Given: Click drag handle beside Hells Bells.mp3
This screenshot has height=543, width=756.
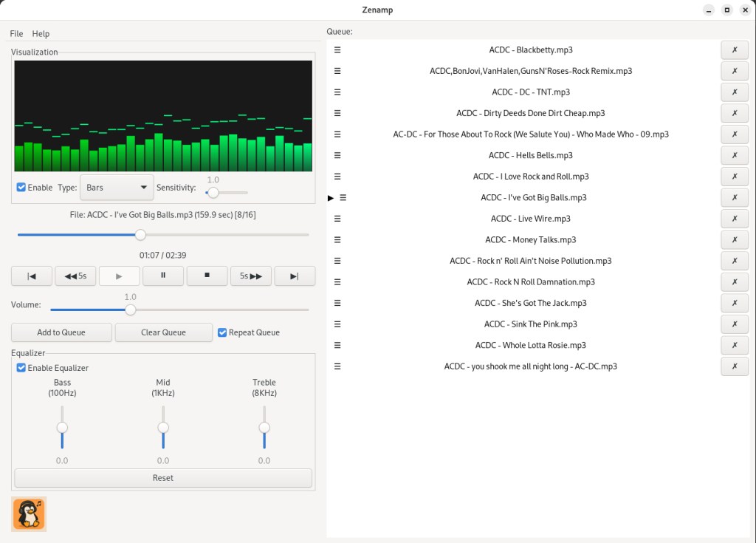Looking at the screenshot, I should pyautogui.click(x=337, y=155).
